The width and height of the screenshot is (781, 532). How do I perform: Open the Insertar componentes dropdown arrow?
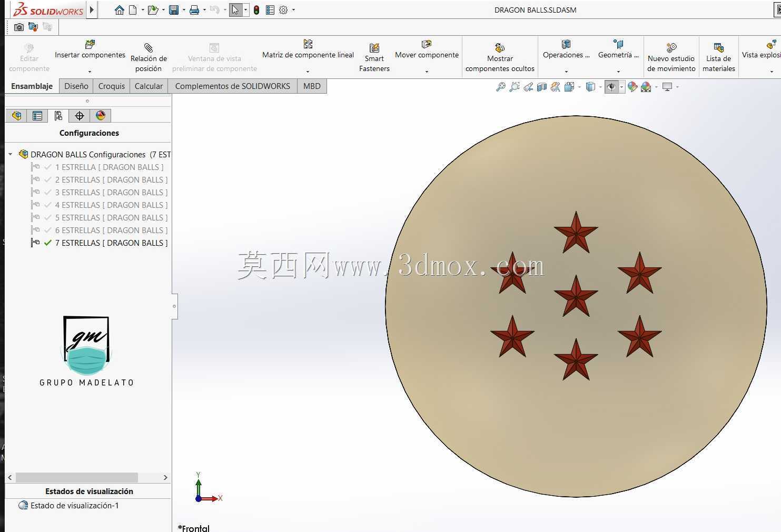tap(90, 72)
